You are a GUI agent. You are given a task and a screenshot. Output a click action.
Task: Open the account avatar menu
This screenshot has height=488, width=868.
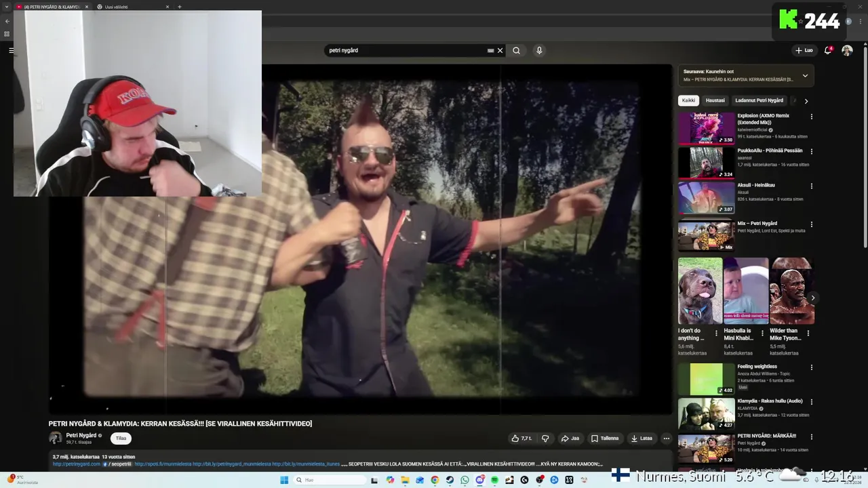tap(847, 50)
